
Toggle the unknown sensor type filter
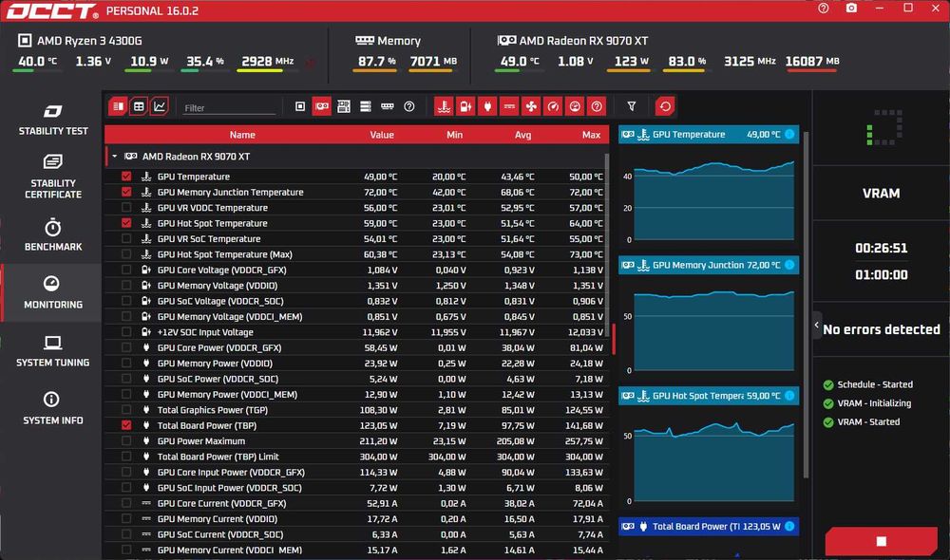(597, 106)
